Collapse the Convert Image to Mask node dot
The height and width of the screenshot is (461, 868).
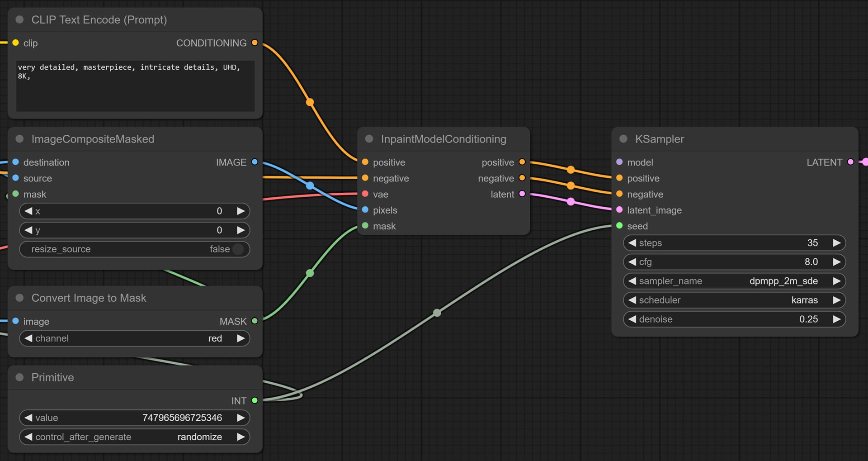[x=19, y=298]
